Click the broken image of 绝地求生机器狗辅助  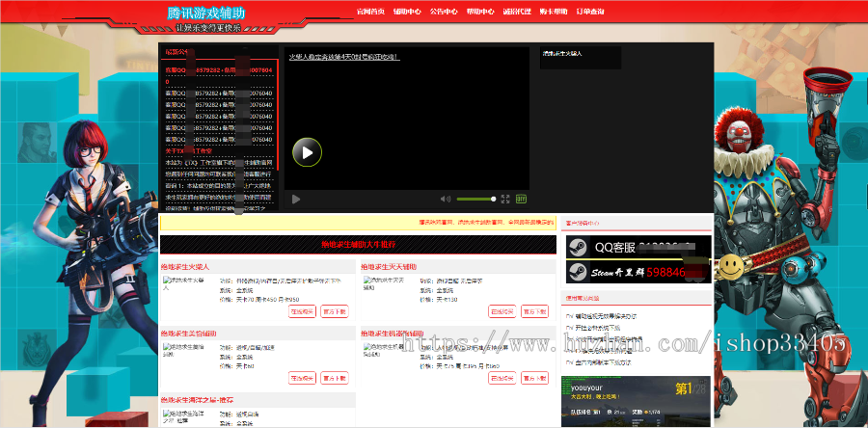384,350
